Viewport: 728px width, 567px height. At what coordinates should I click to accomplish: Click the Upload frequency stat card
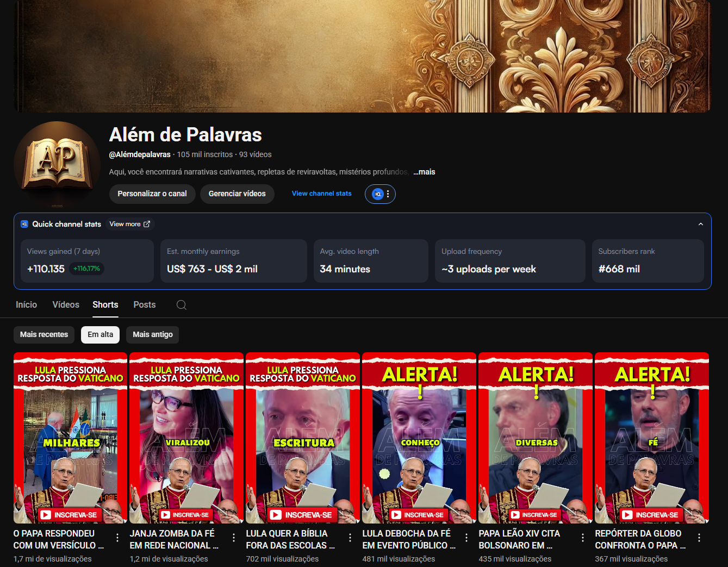click(x=510, y=261)
